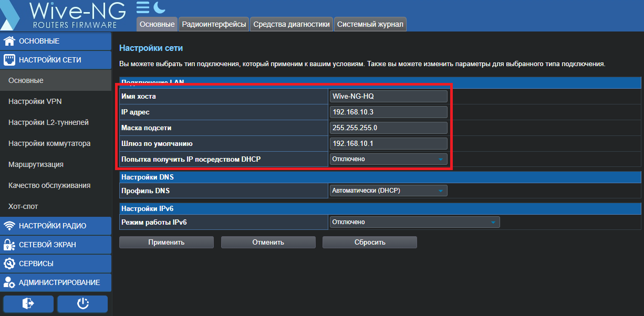Click the gear icon beside СЕРВИСЫ
The height and width of the screenshot is (316, 644).
point(9,264)
